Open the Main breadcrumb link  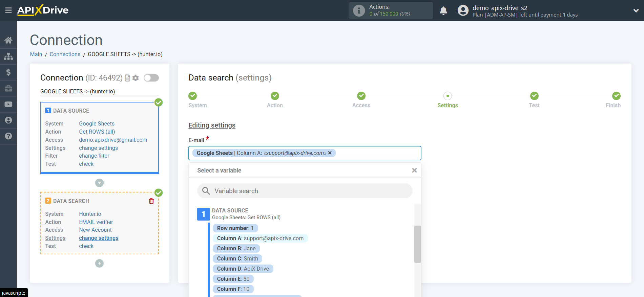click(x=36, y=54)
